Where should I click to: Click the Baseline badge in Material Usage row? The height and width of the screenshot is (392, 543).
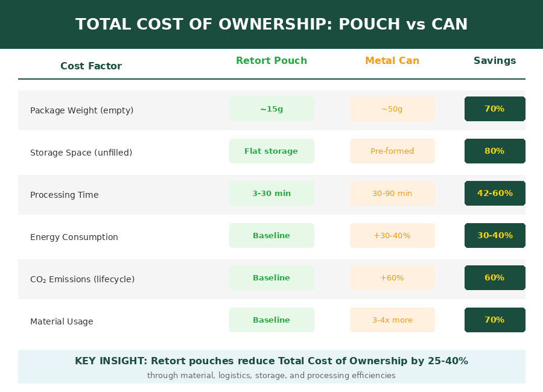point(271,320)
